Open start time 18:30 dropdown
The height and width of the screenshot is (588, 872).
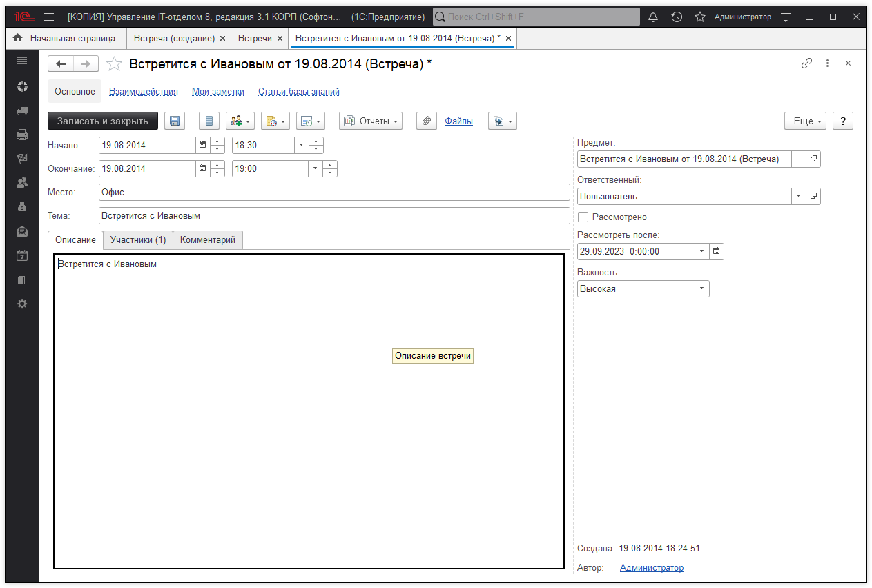(x=301, y=146)
